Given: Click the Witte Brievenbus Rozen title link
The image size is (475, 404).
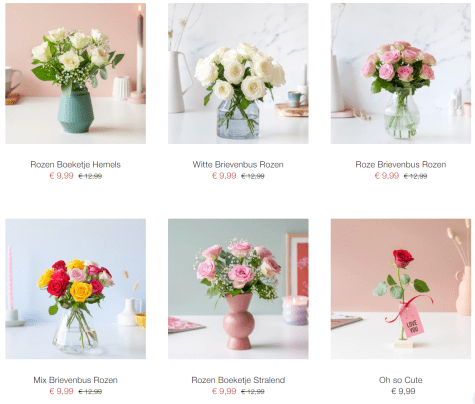Looking at the screenshot, I should [238, 164].
